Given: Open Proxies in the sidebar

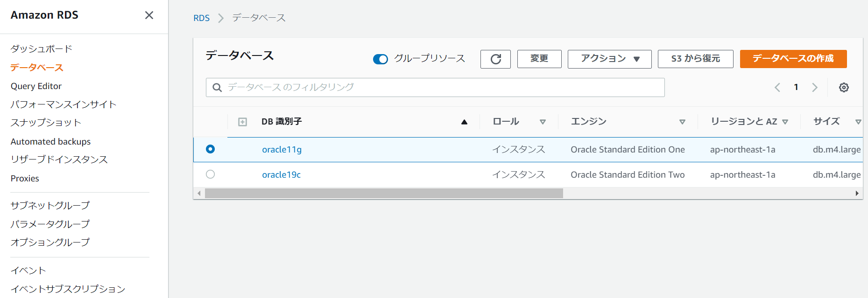Looking at the screenshot, I should pyautogui.click(x=25, y=179).
